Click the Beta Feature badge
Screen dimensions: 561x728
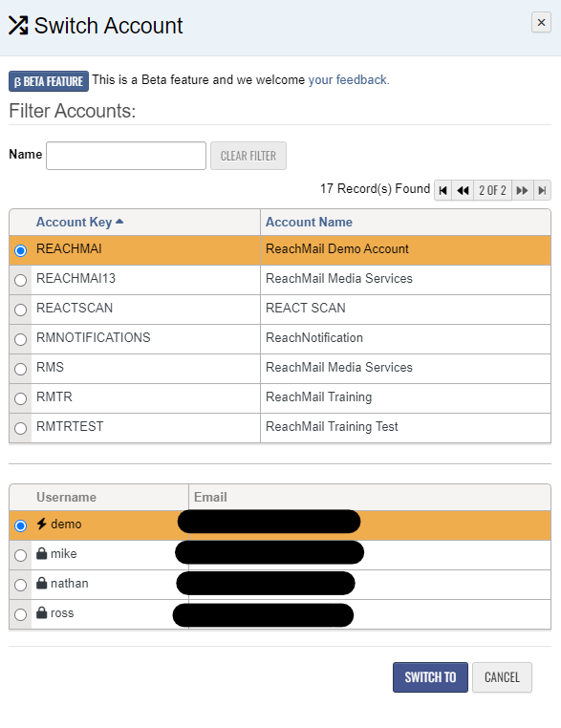click(49, 81)
